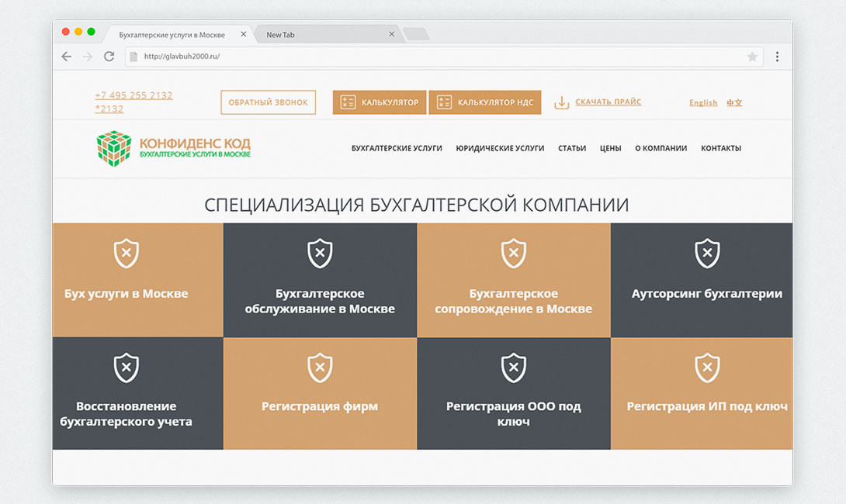Open Регистрация ООО под ключ tile title
Viewport: 846px width, 504px height.
514,414
